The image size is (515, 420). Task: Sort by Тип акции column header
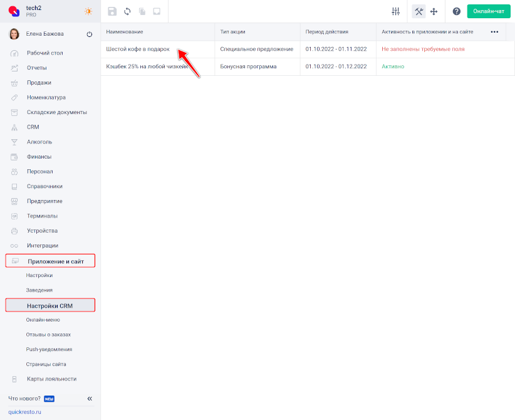[232, 32]
